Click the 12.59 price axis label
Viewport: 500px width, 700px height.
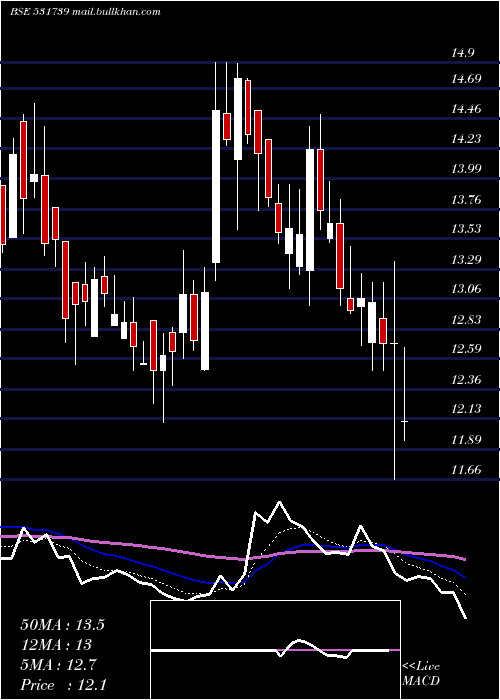tap(467, 349)
